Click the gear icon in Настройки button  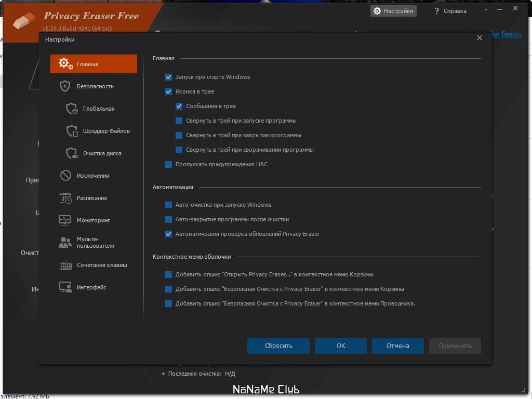coord(377,11)
